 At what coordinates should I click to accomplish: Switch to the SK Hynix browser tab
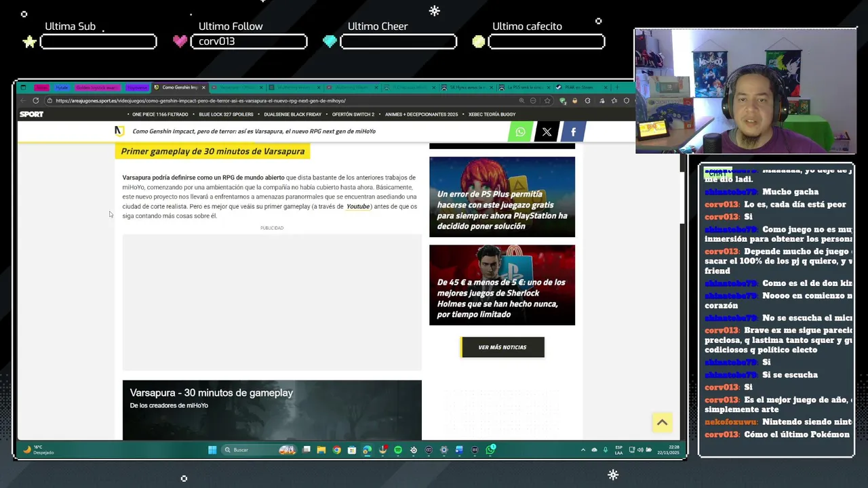click(x=467, y=87)
